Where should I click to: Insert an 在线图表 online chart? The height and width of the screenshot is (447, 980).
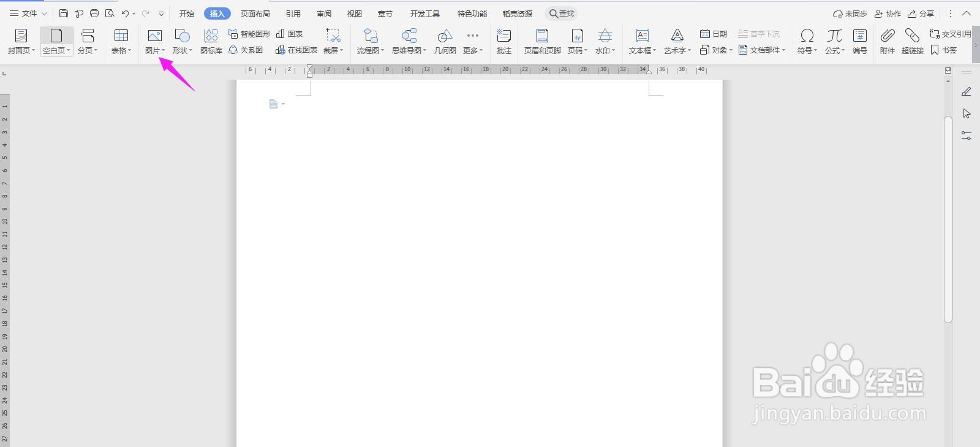coord(296,50)
